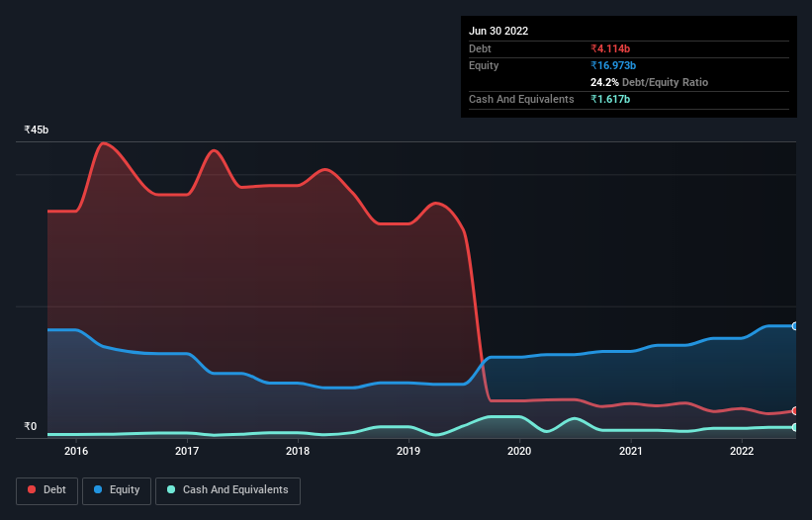Screen dimensions: 812x520
Task: Click the 2022 x-axis label
Action: pyautogui.click(x=742, y=451)
